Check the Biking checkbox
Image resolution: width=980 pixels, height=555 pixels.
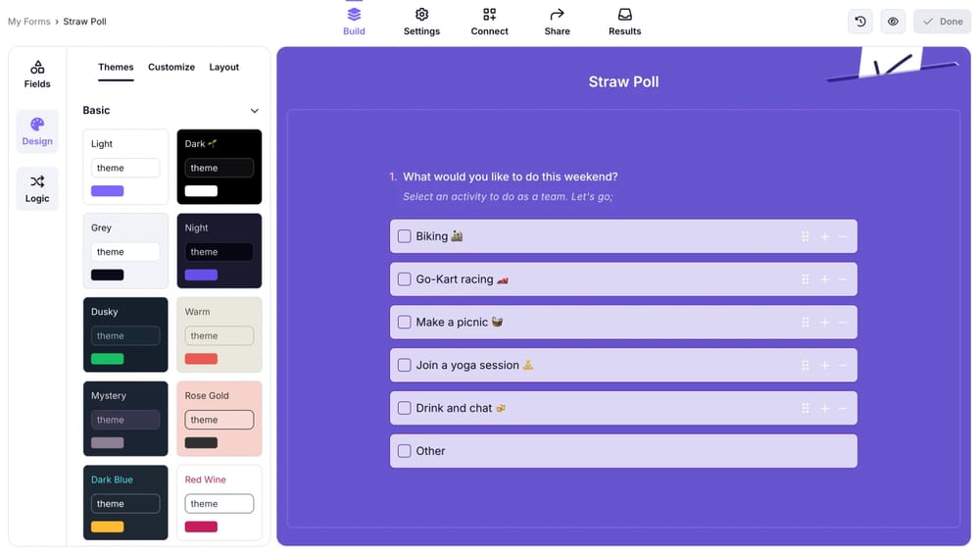coord(404,236)
